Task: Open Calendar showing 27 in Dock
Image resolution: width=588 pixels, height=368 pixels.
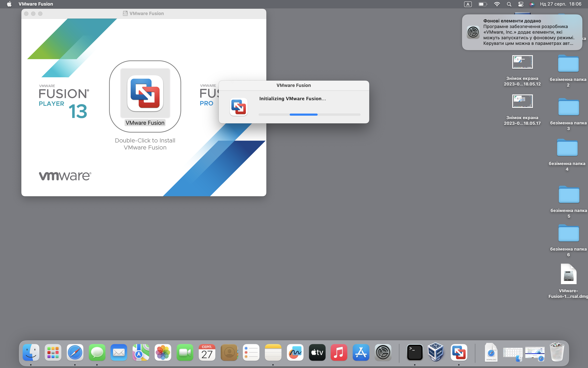Action: click(x=207, y=352)
